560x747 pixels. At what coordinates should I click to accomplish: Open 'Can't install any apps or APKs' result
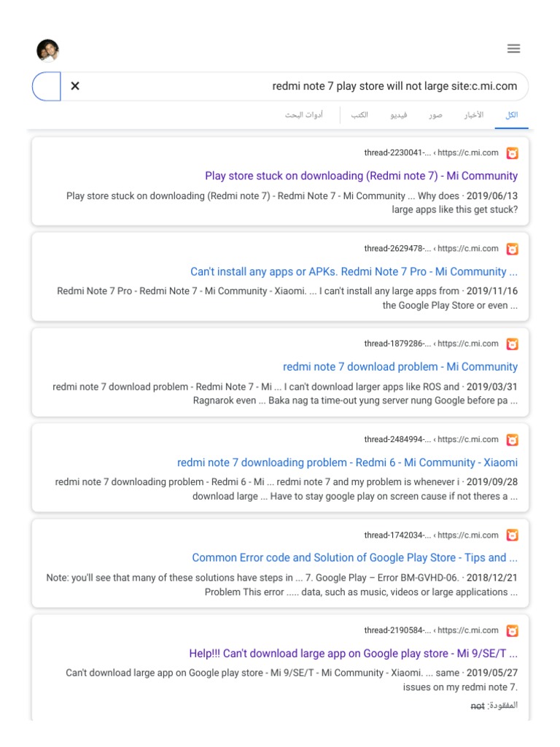pos(354,271)
